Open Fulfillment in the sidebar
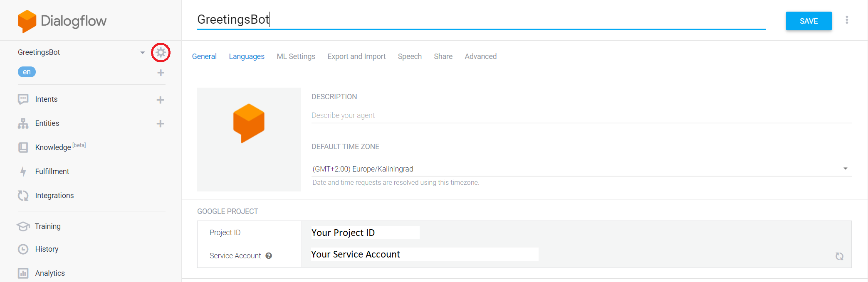 (x=52, y=172)
